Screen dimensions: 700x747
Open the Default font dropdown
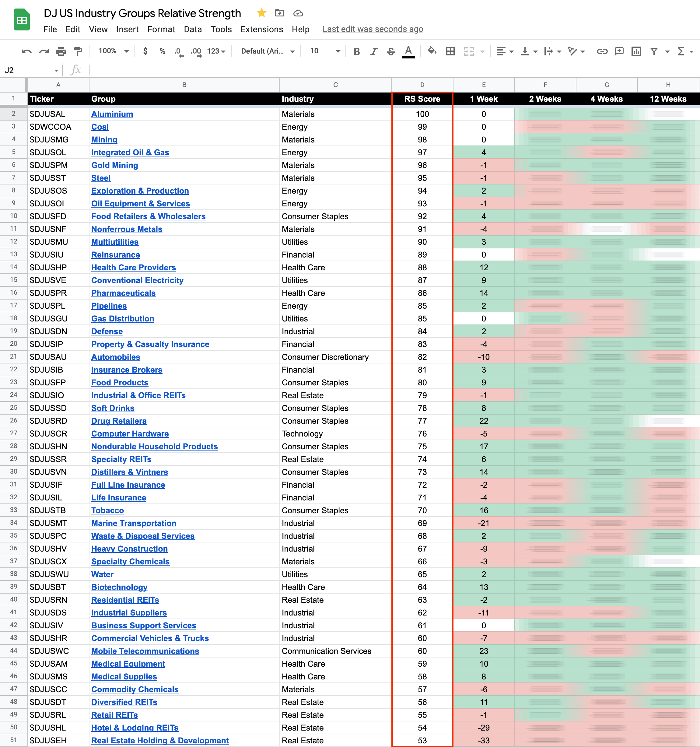[268, 51]
